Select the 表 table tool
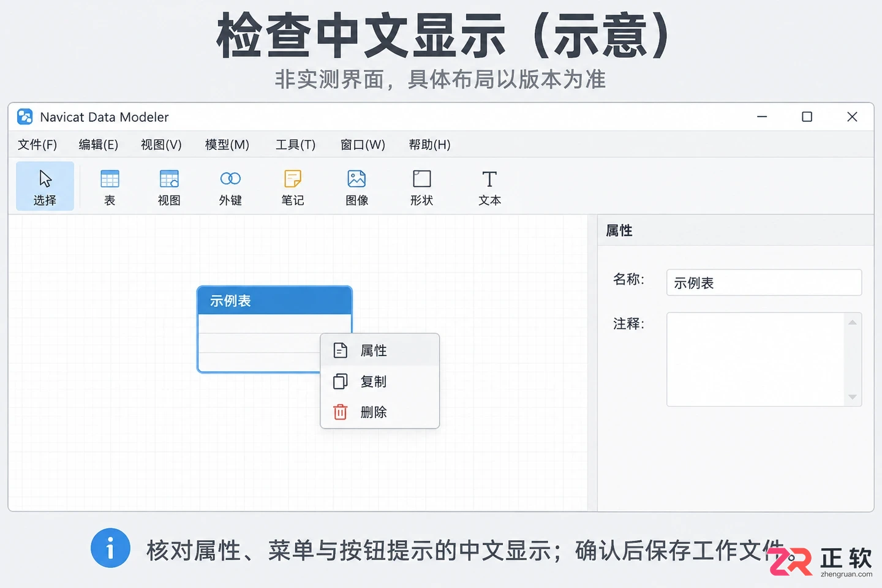882x588 pixels. (110, 186)
